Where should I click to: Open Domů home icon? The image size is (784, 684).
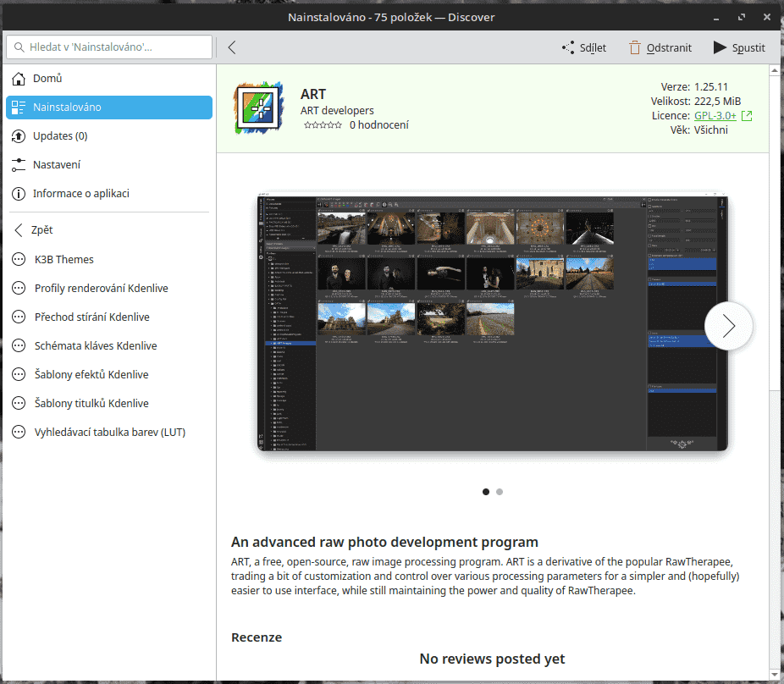point(19,79)
